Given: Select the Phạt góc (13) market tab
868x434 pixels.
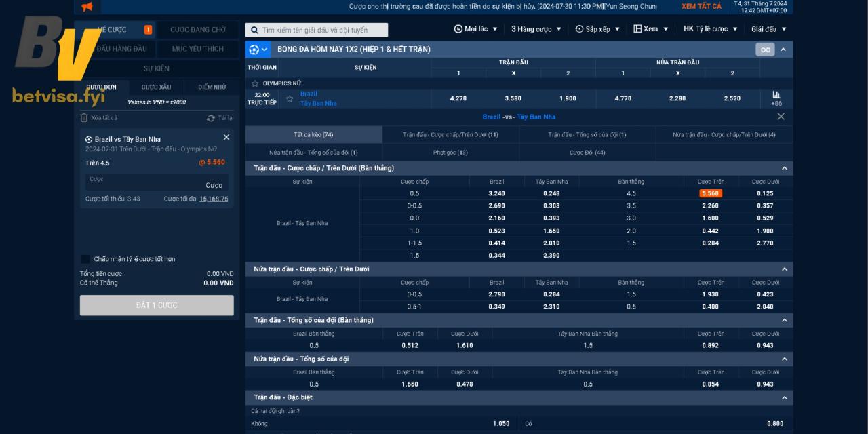Looking at the screenshot, I should click(x=451, y=153).
